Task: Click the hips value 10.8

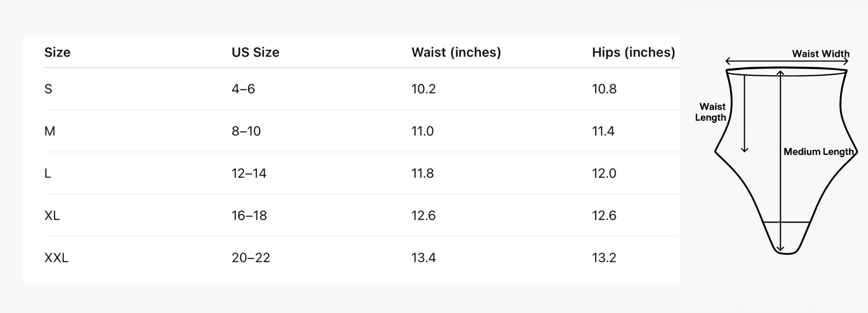Action: point(604,89)
